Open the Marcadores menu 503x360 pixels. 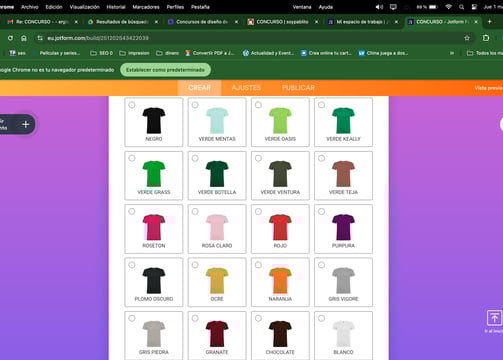coord(146,7)
